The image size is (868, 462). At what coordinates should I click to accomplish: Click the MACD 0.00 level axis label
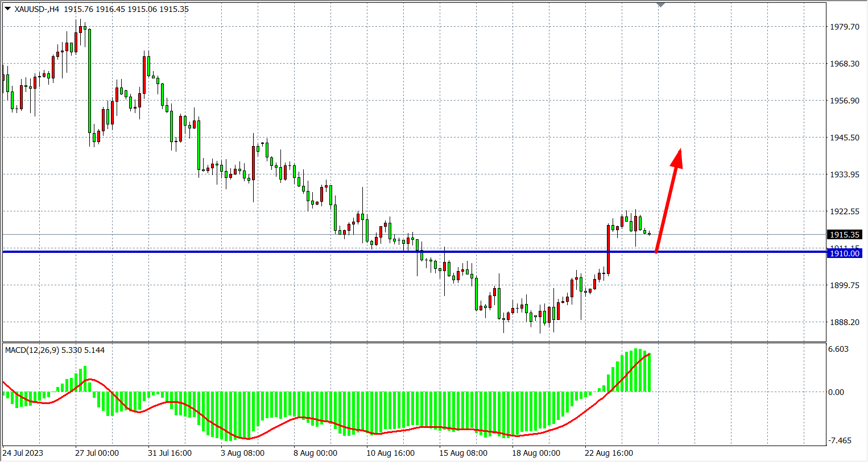pos(836,392)
